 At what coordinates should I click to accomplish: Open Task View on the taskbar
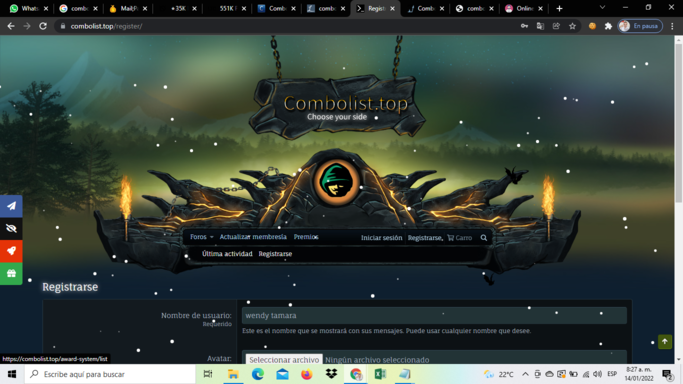[208, 374]
